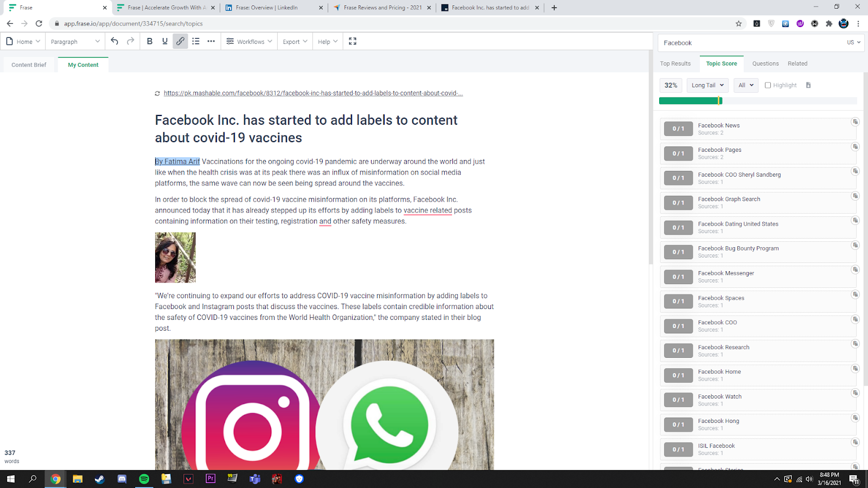Copy the Facebook Pages topic
The image size is (868, 488).
click(855, 146)
